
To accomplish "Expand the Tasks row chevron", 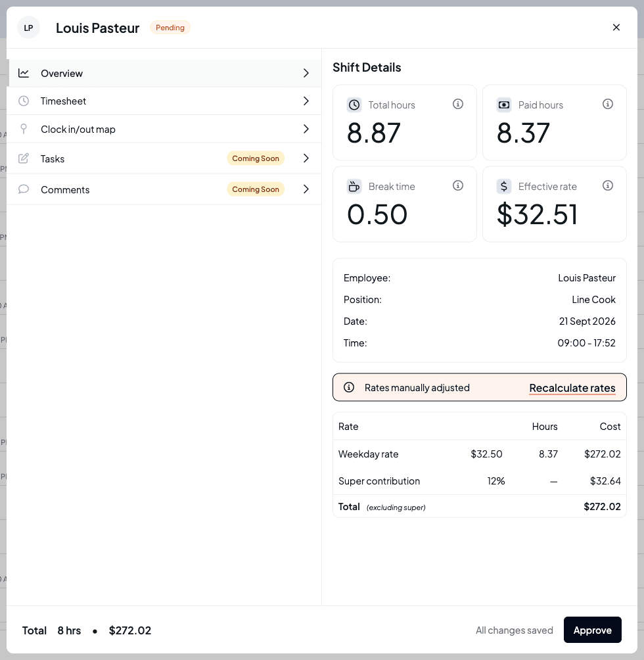I will [x=306, y=158].
